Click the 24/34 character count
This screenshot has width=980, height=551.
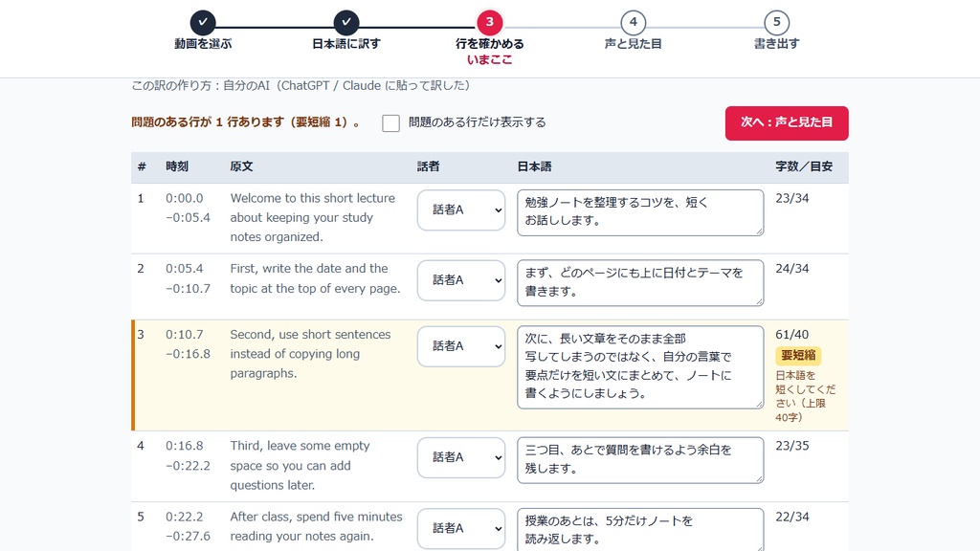[x=791, y=269]
